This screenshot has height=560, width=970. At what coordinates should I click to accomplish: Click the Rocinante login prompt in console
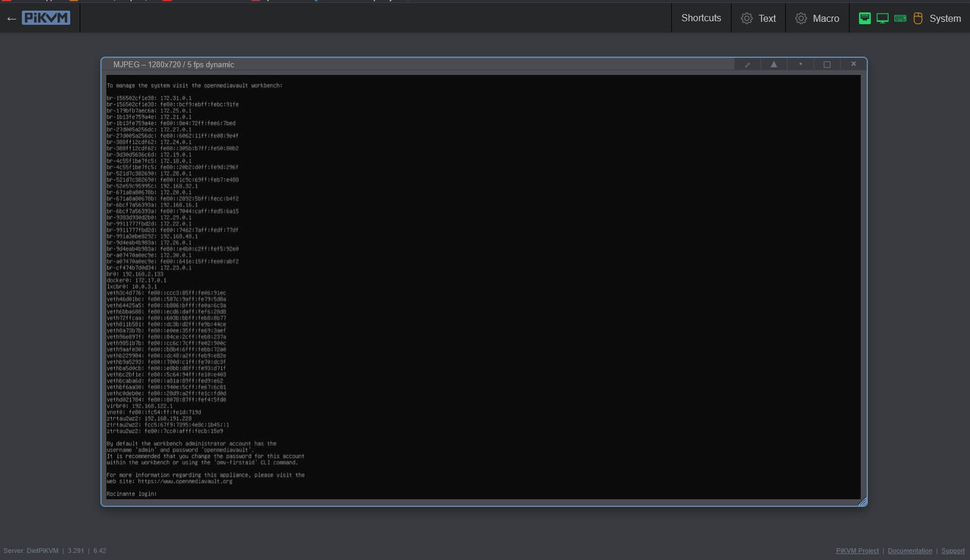tap(132, 494)
